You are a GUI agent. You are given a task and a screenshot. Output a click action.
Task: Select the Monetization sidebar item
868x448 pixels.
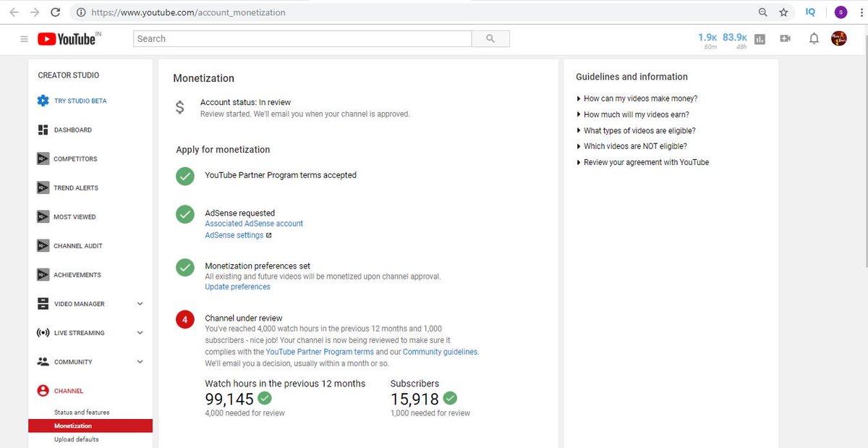click(x=90, y=426)
